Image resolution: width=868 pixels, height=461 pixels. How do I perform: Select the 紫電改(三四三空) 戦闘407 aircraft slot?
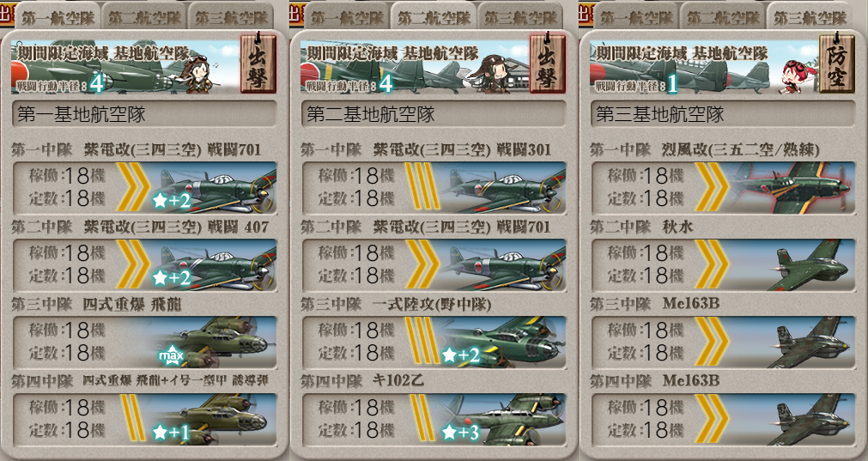144,264
